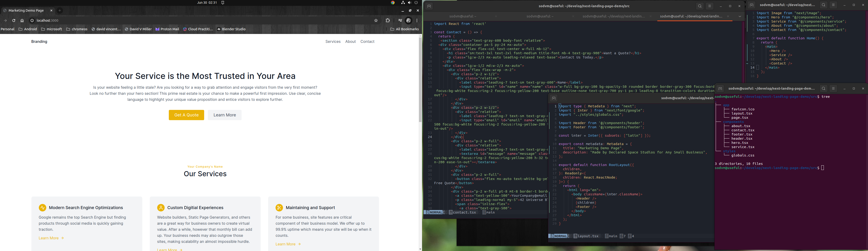Screen dimensions: 868x251
Task: Expand the terminal tab list chevron
Action: (x=740, y=17)
